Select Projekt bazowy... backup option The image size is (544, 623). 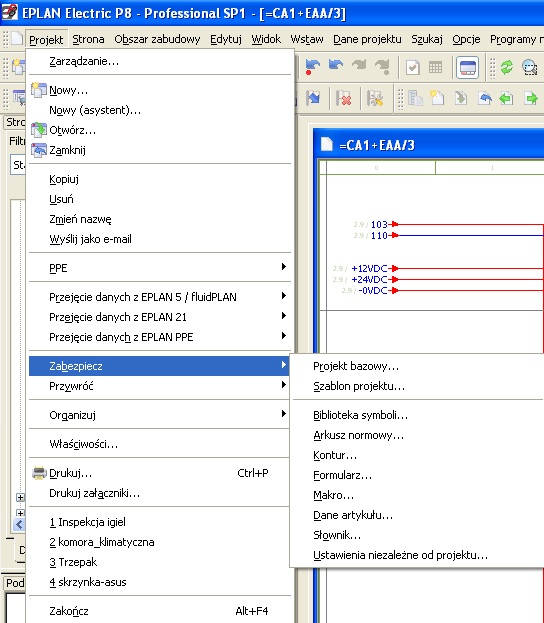[418, 366]
